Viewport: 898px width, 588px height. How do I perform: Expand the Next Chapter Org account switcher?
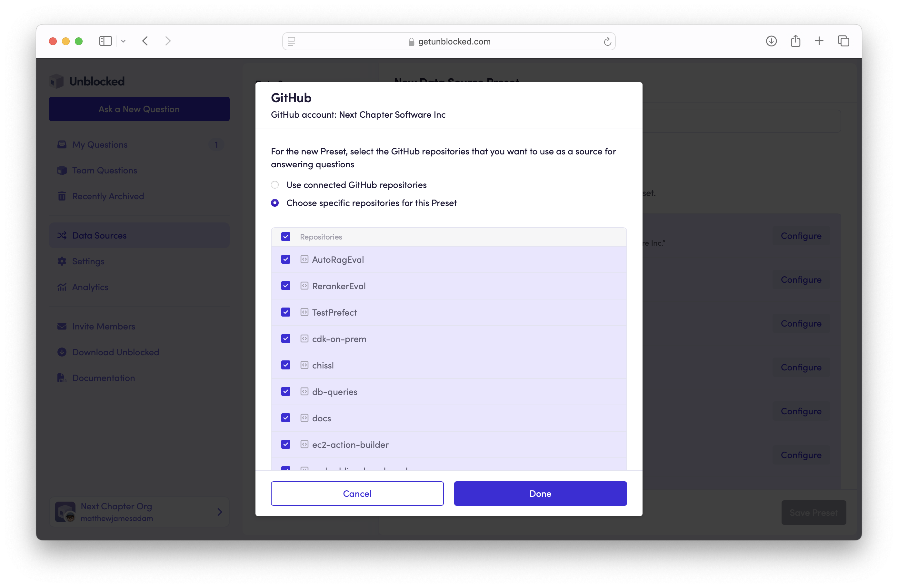pyautogui.click(x=139, y=512)
